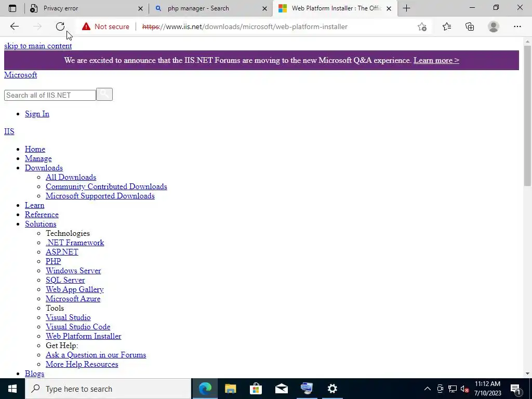This screenshot has width=532, height=399.
Task: Click the Search all of IIS.NET field
Action: (50, 95)
